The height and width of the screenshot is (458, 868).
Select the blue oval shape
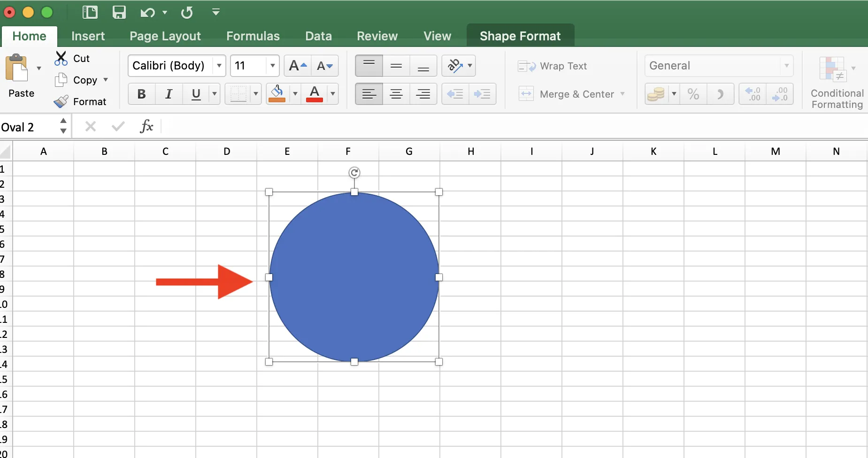pyautogui.click(x=354, y=277)
